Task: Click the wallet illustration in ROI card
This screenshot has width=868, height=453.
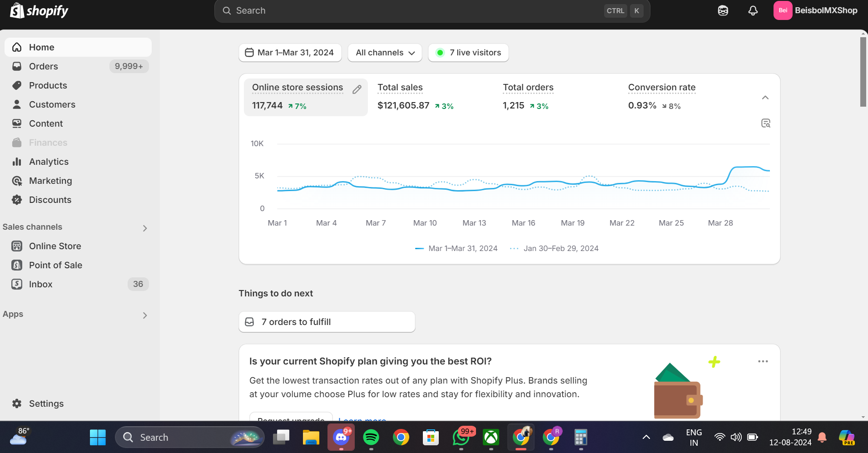Action: 678,391
